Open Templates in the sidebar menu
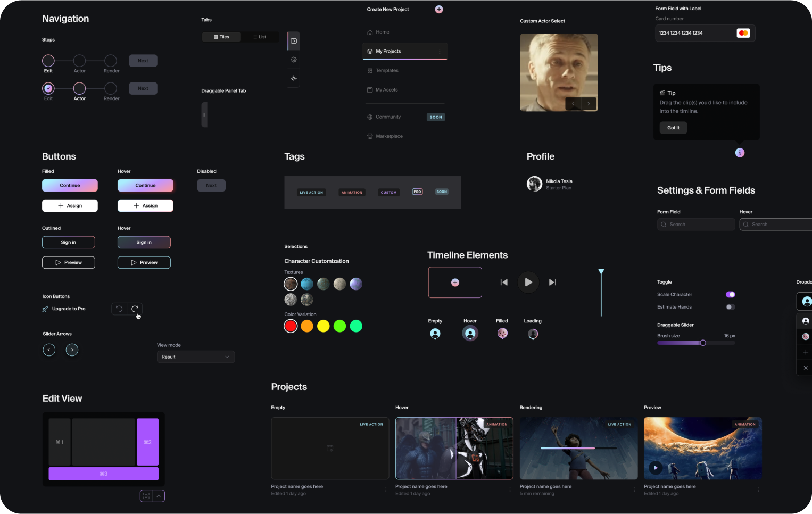Screen dimensions: 812x514 click(x=387, y=70)
